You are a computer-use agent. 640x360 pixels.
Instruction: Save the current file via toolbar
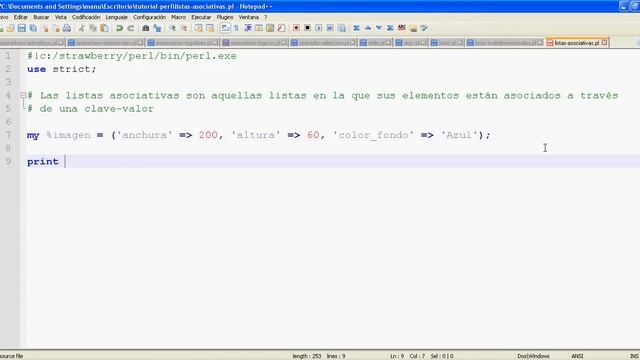pos(22,28)
